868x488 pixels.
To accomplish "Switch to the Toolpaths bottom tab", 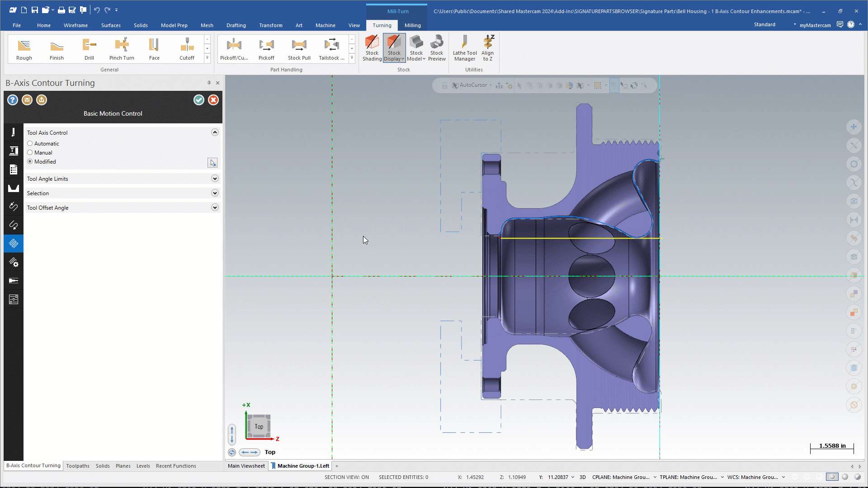I will click(x=77, y=465).
